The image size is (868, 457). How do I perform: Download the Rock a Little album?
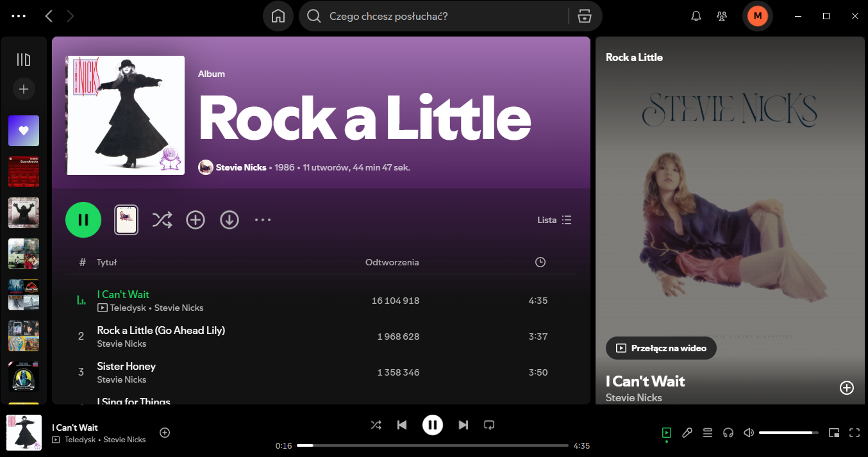230,220
